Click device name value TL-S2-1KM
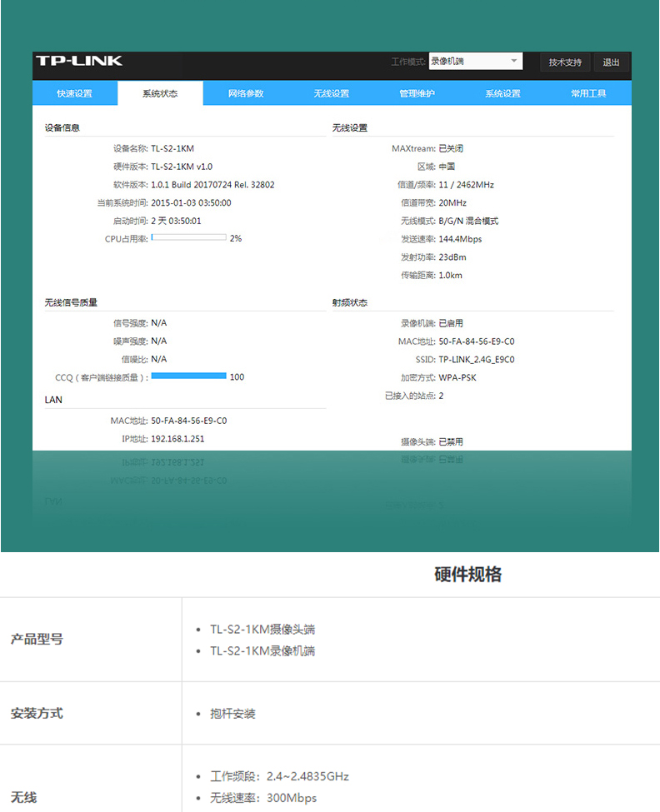 tap(172, 148)
